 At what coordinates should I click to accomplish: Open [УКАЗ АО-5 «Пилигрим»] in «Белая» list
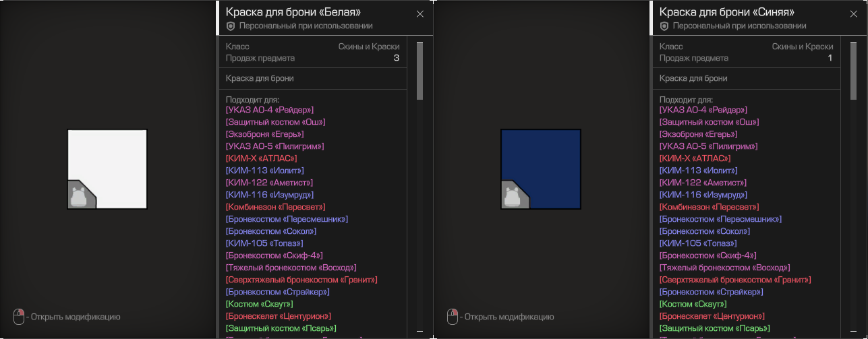coord(275,146)
